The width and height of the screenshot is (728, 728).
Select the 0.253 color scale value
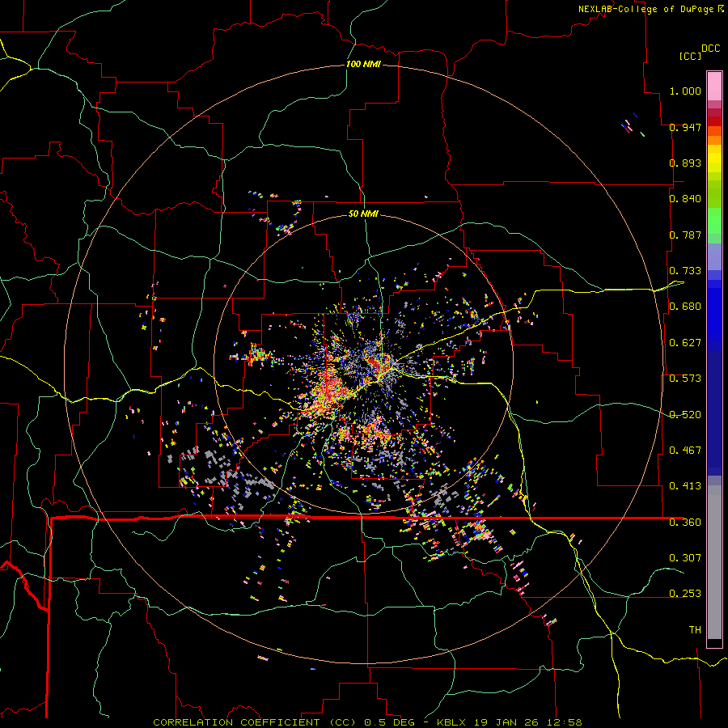point(685,594)
